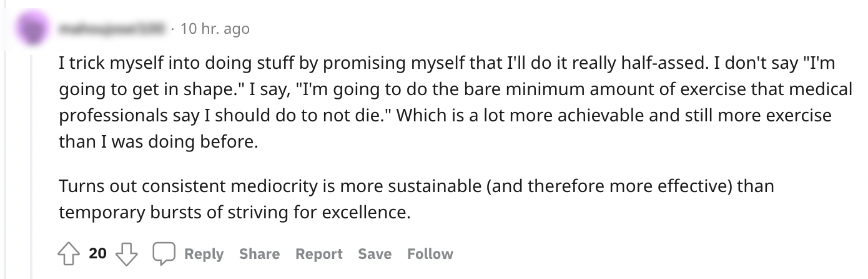Open the commenter's purple avatar
Viewport: 868px width, 279px height.
pos(30,28)
